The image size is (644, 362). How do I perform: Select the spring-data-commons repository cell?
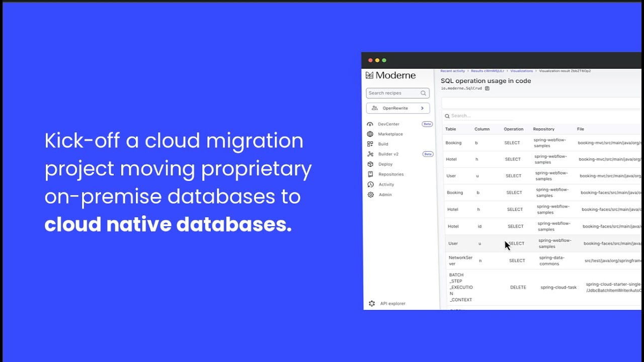[552, 260]
